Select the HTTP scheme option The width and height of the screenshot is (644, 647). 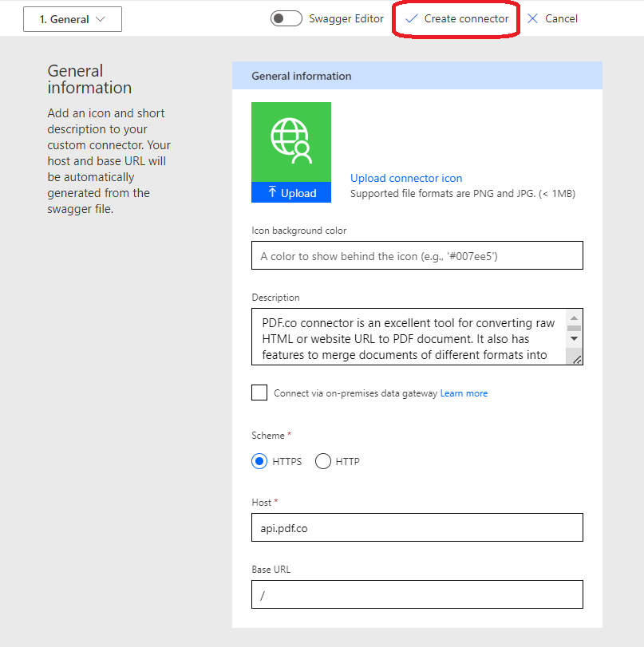point(323,461)
